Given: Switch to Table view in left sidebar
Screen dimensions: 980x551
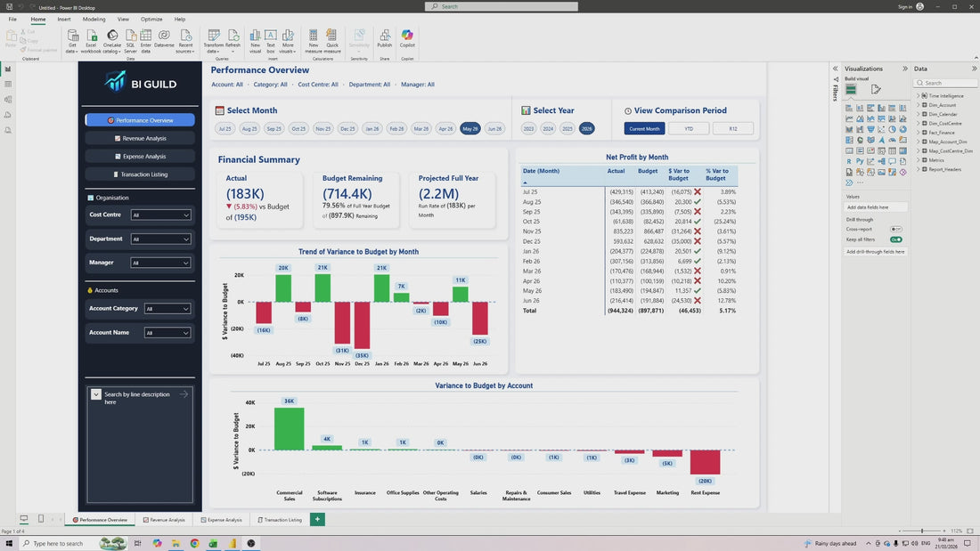Looking at the screenshot, I should click(x=8, y=85).
